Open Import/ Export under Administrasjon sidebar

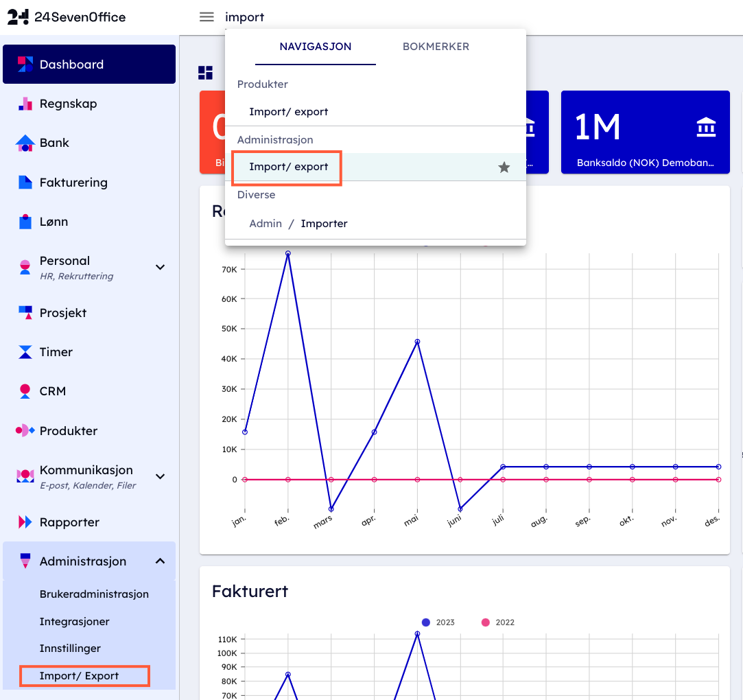coord(80,676)
